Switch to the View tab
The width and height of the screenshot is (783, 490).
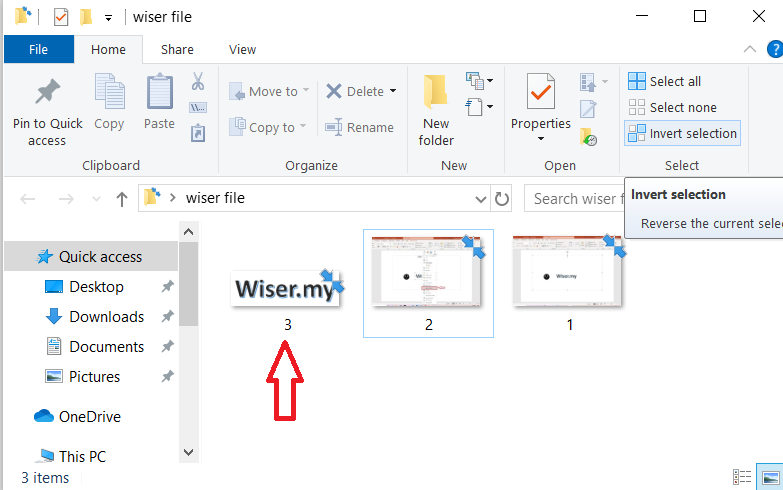pyautogui.click(x=242, y=49)
